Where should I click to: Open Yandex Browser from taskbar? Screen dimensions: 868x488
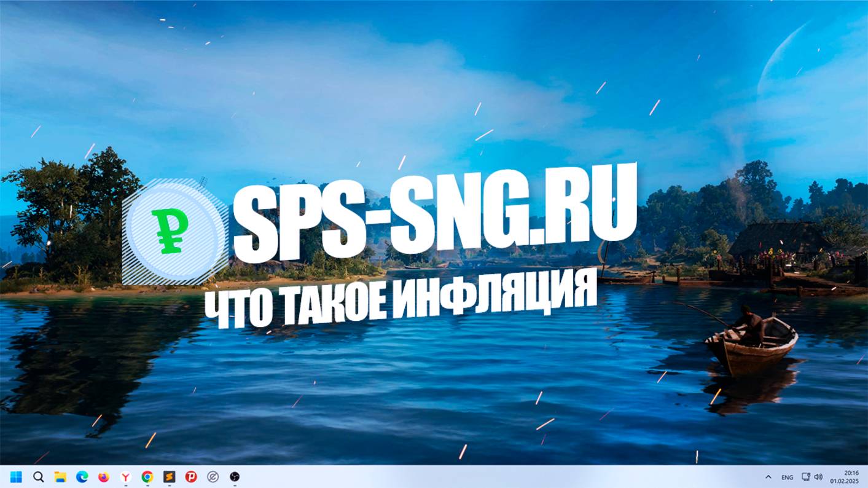pos(125,477)
